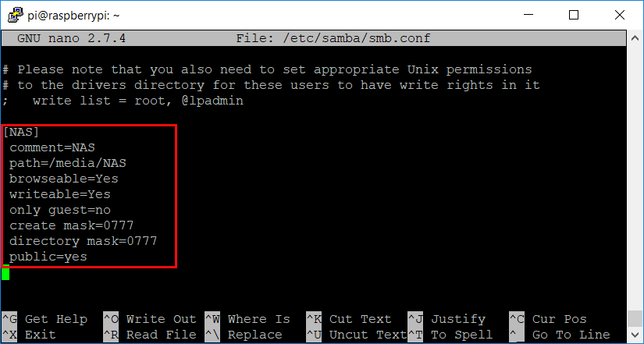Click the ^O Write Out shortcut
The height and width of the screenshot is (344, 644).
150,319
